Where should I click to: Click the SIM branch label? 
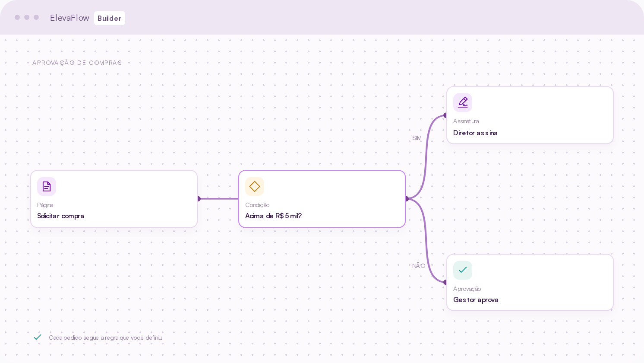pos(417,138)
